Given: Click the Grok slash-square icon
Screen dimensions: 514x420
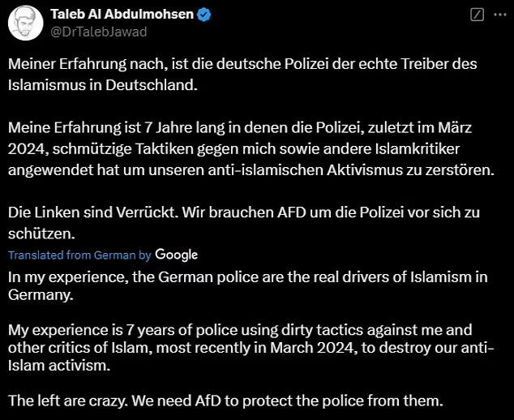Looking at the screenshot, I should pyautogui.click(x=477, y=15).
